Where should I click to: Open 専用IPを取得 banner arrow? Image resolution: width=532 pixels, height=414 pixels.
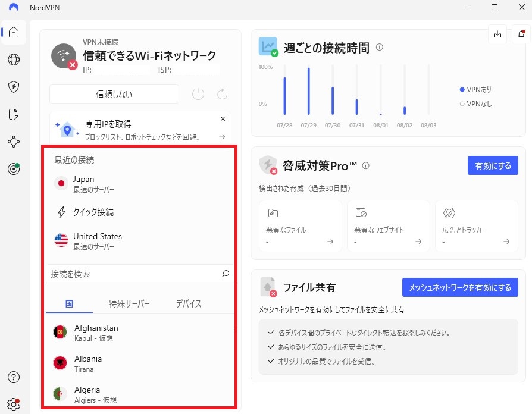(222, 137)
